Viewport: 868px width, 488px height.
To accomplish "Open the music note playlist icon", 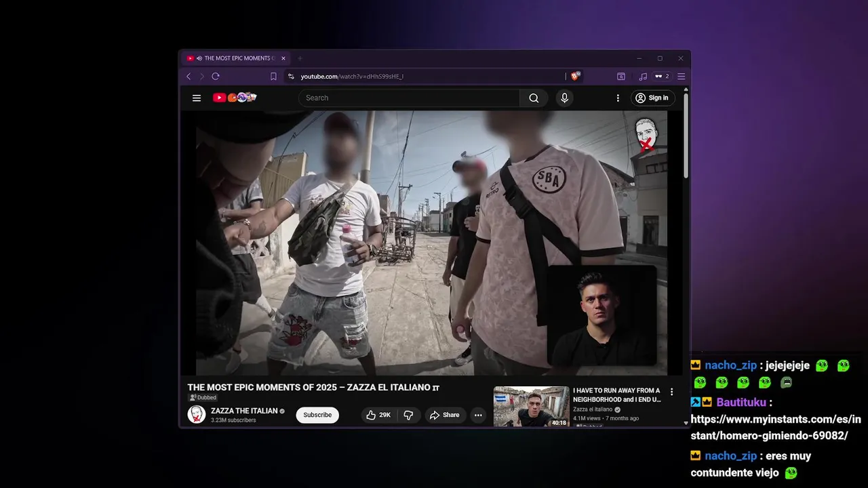I will [643, 77].
